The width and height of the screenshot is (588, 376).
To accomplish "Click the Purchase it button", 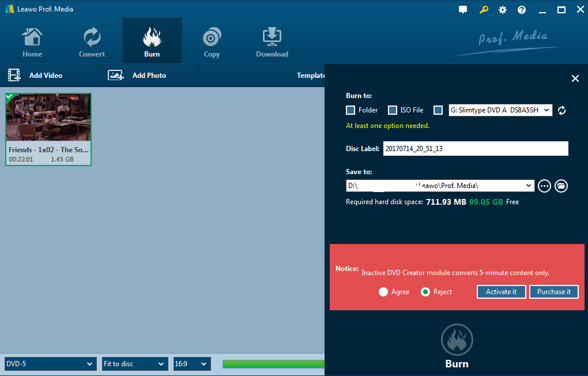I will tap(554, 292).
